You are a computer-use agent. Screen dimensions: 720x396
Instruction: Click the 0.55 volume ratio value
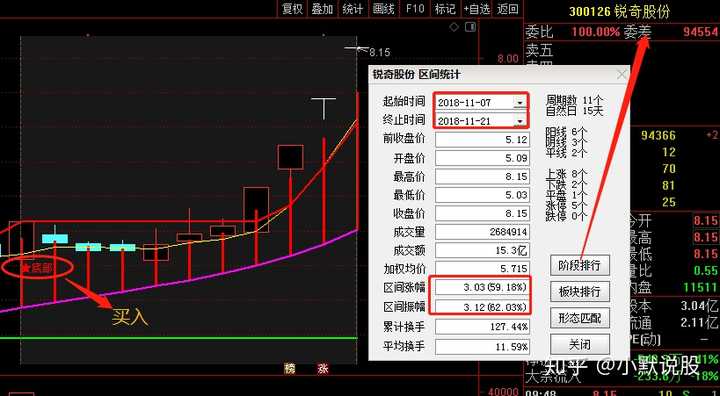(x=706, y=271)
